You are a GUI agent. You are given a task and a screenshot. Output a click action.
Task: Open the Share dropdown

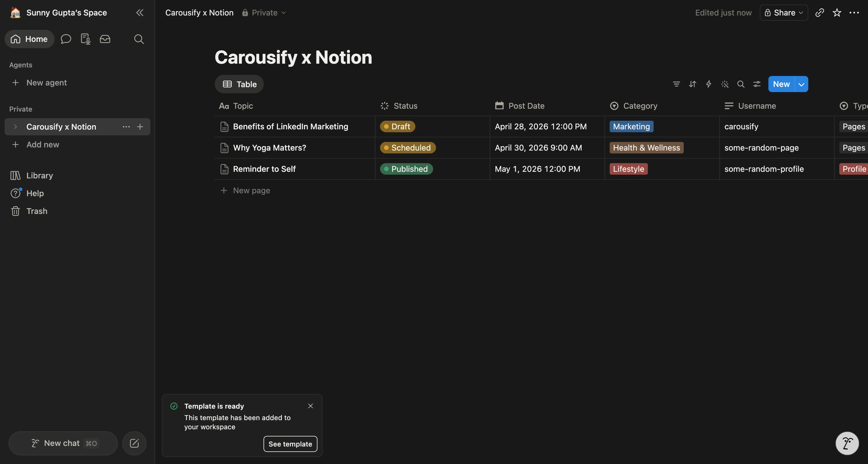pos(784,13)
